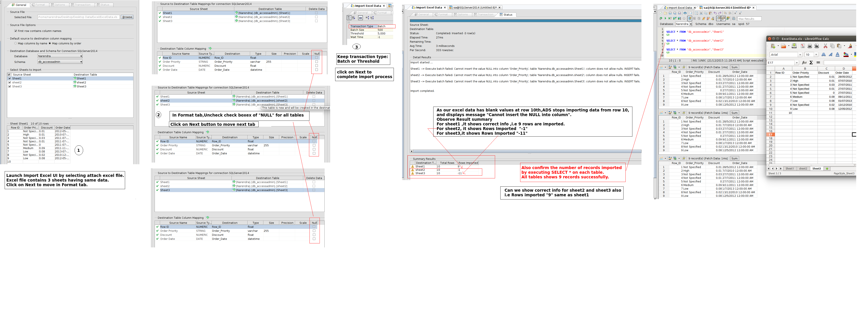Click the add new sheet plus icon
The width and height of the screenshot is (868, 312).
click(x=827, y=169)
